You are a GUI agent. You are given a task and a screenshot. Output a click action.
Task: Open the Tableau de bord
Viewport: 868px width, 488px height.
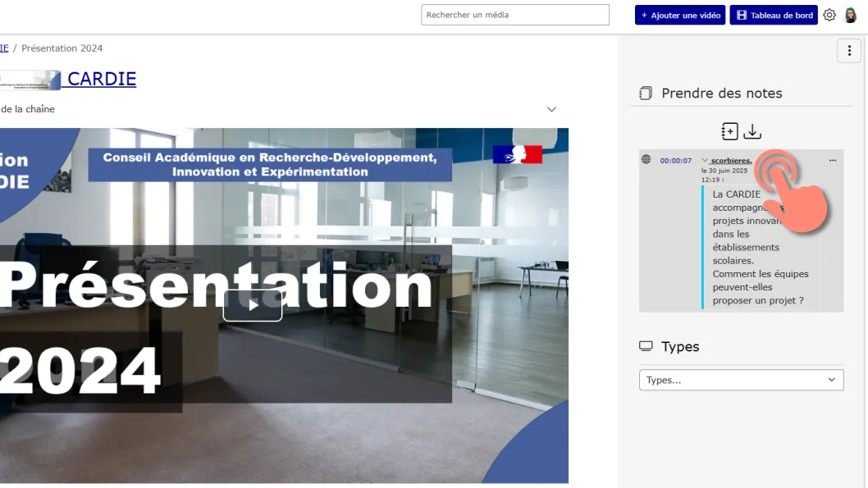(x=774, y=15)
